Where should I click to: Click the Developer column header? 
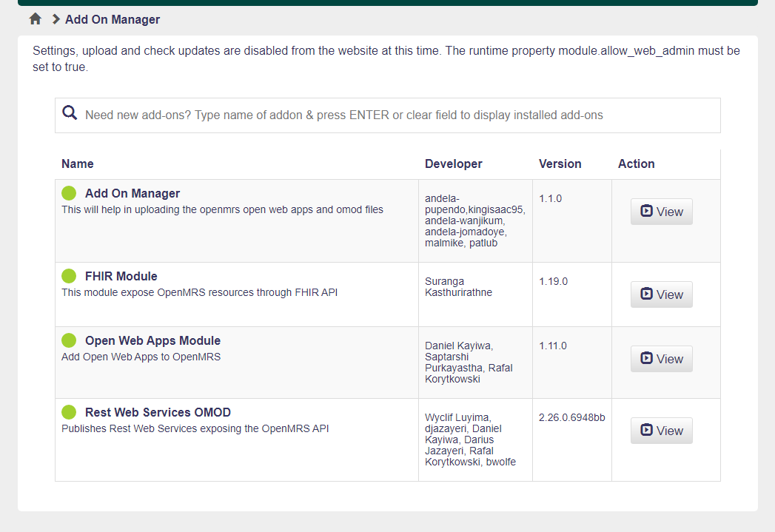click(453, 164)
